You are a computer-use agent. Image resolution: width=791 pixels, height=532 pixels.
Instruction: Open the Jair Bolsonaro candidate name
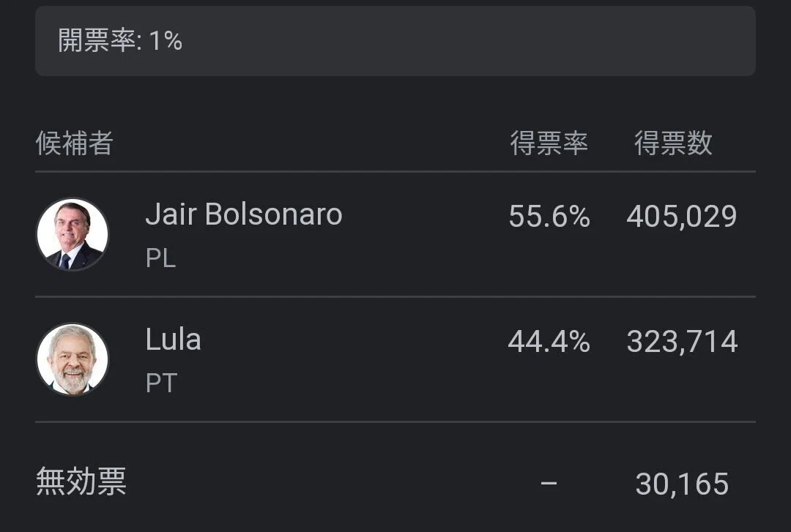click(244, 214)
